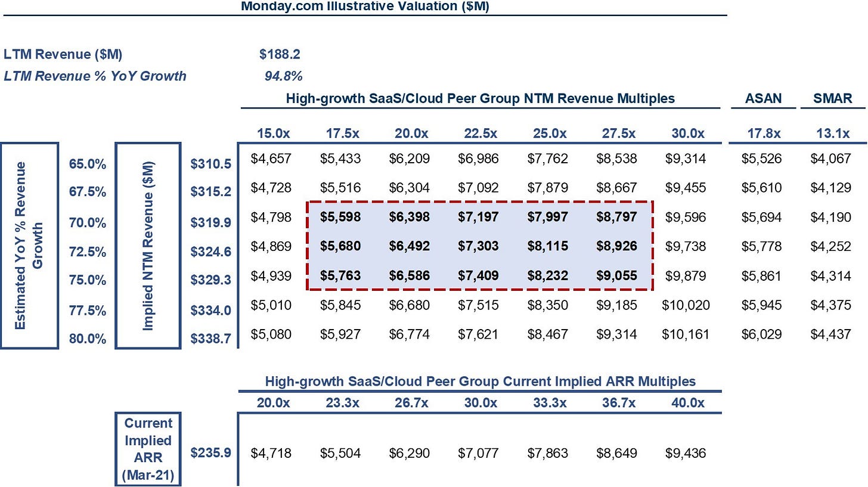Screen dimensions: 868x487
Task: Click the bold $8,926 valuation cell
Action: [616, 246]
